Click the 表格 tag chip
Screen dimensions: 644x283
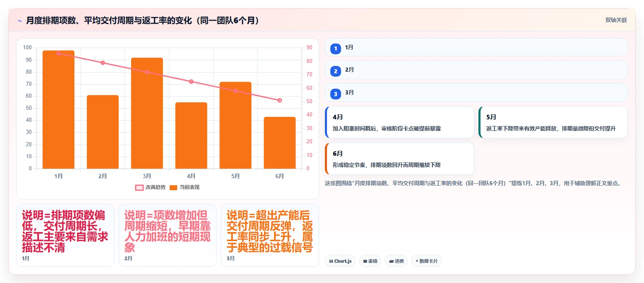[x=370, y=261]
